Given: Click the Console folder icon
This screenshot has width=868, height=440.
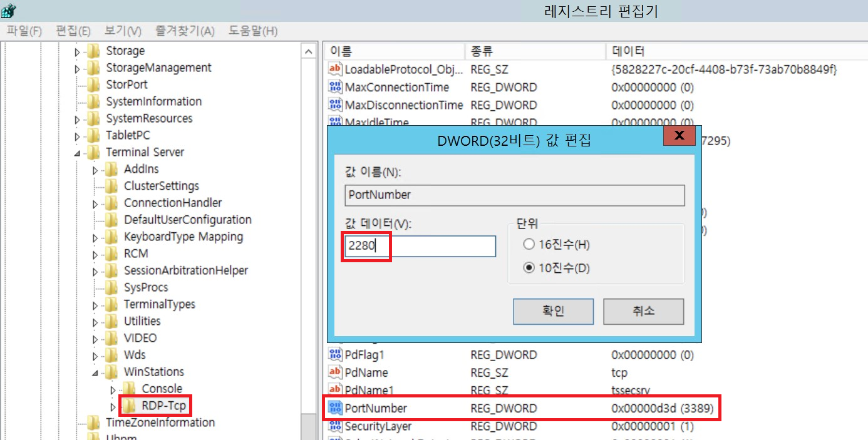Looking at the screenshot, I should [x=130, y=389].
